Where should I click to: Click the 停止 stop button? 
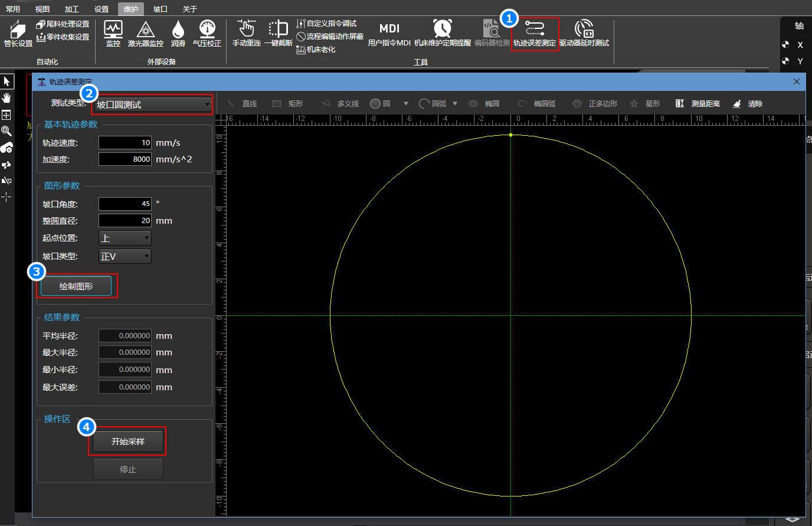[x=127, y=469]
